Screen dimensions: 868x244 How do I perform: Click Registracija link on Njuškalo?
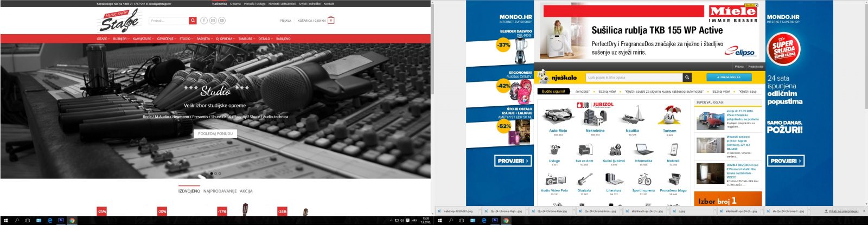tap(756, 67)
